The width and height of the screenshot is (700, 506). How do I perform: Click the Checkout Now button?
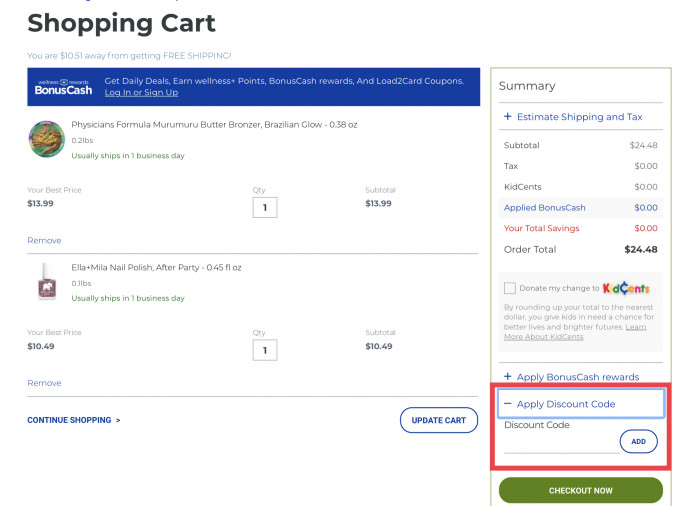(581, 490)
